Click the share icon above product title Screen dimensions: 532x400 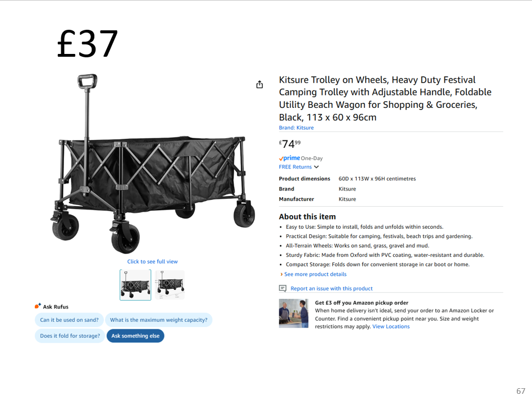(260, 84)
